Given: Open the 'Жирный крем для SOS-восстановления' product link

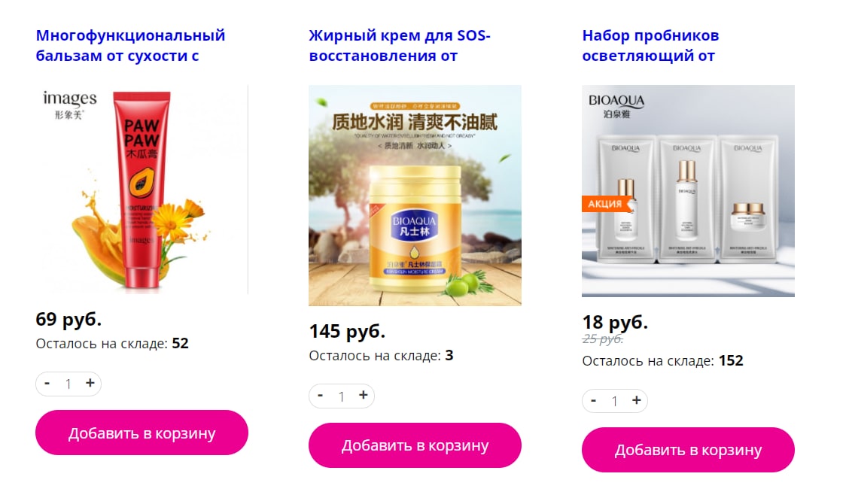Looking at the screenshot, I should (400, 45).
